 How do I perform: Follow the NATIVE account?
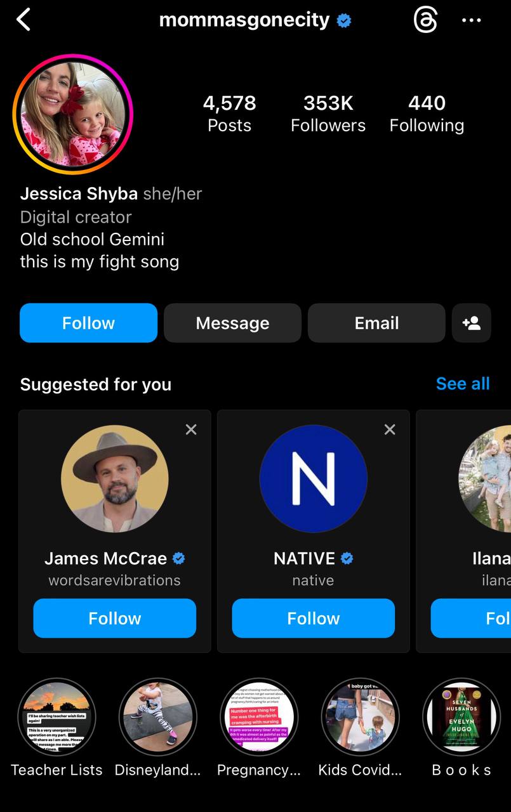[x=314, y=618]
